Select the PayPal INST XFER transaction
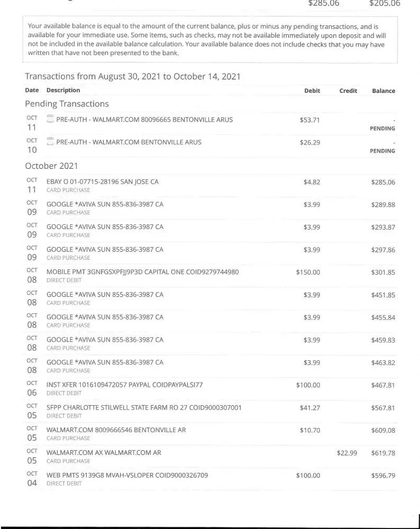 (124, 385)
